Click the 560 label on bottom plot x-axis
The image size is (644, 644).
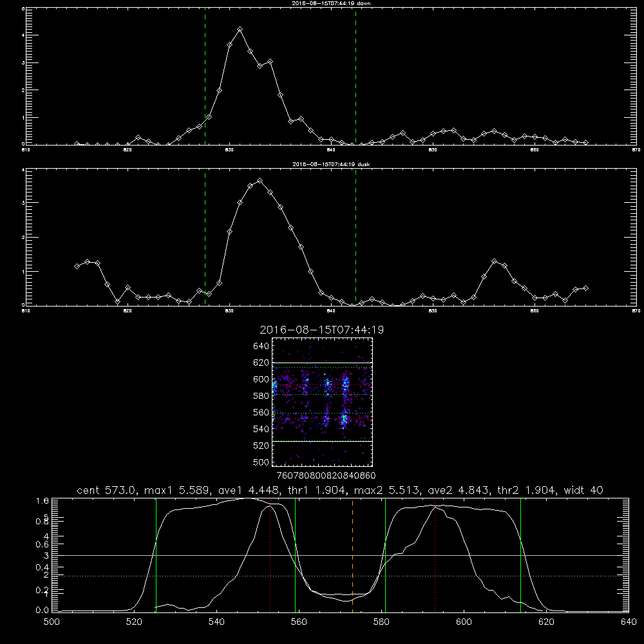click(299, 622)
